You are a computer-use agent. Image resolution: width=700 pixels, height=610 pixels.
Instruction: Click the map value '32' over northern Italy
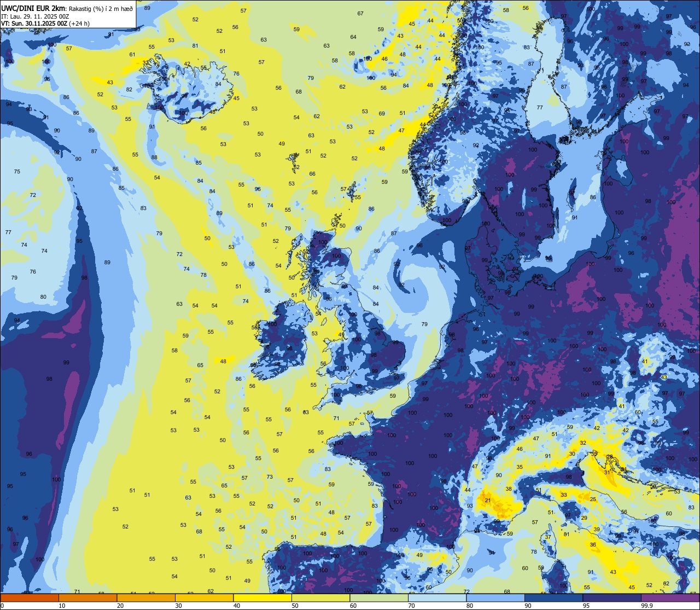pyautogui.click(x=583, y=443)
